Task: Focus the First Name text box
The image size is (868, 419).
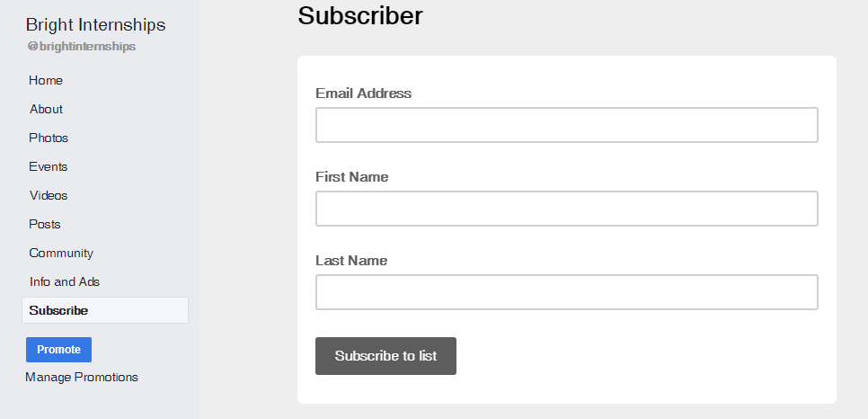Action: click(x=566, y=209)
